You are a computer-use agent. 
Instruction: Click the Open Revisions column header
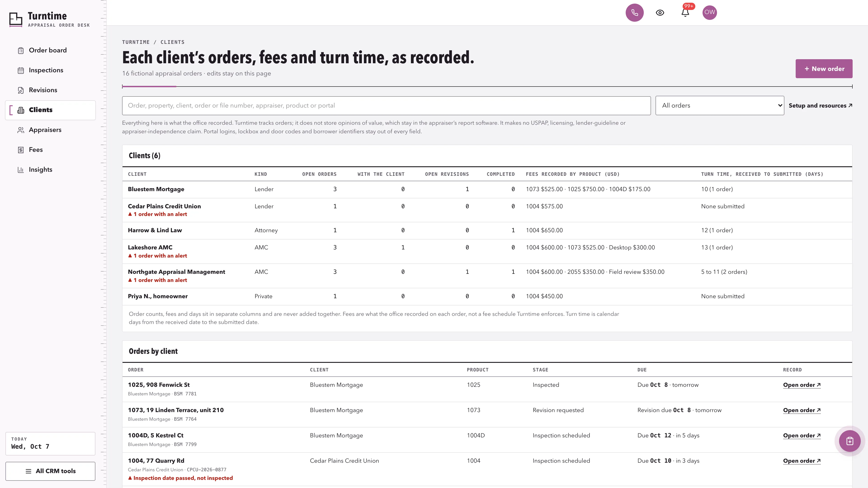pyautogui.click(x=447, y=174)
